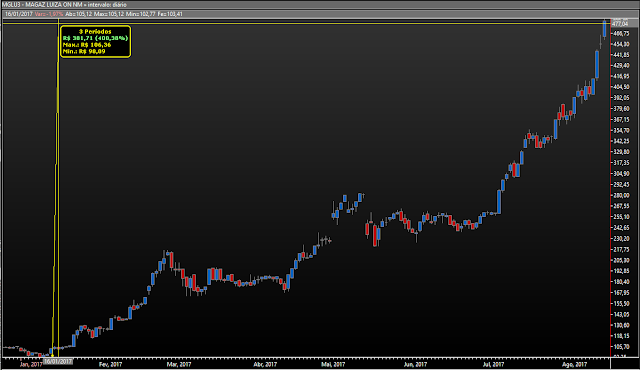Click the 'Fev, 2017' time axis label
Viewport: 640px width, 370px height.
111,364
